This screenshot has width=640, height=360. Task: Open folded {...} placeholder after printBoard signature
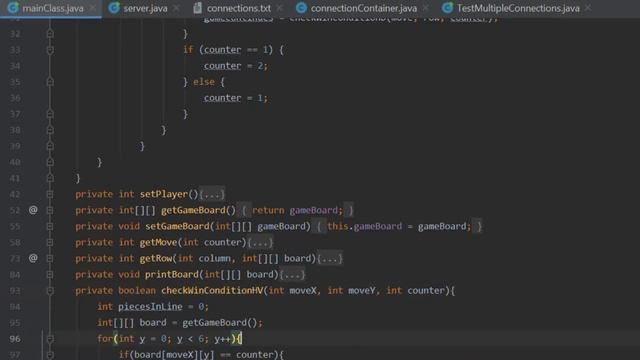(x=292, y=275)
